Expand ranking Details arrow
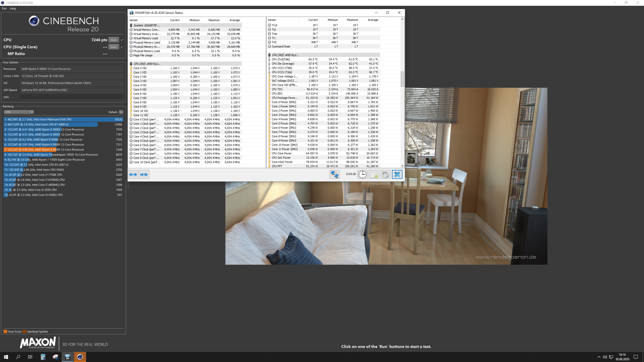The width and height of the screenshot is (644, 362). pos(121,112)
